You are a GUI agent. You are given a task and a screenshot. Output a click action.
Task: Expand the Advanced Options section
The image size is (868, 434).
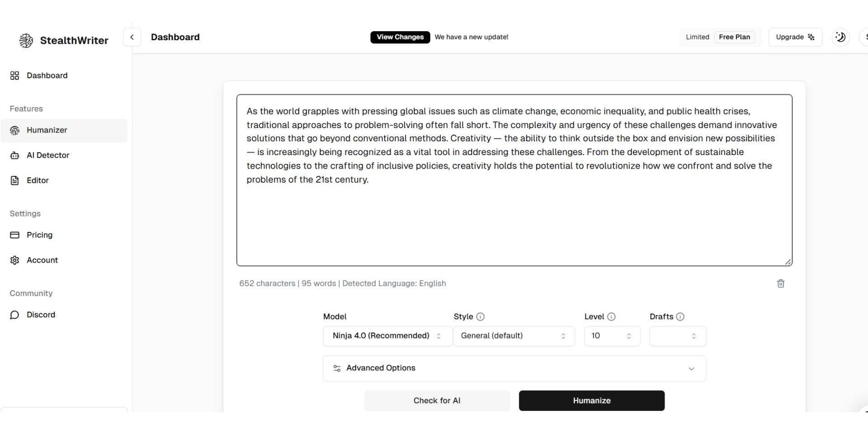(514, 368)
